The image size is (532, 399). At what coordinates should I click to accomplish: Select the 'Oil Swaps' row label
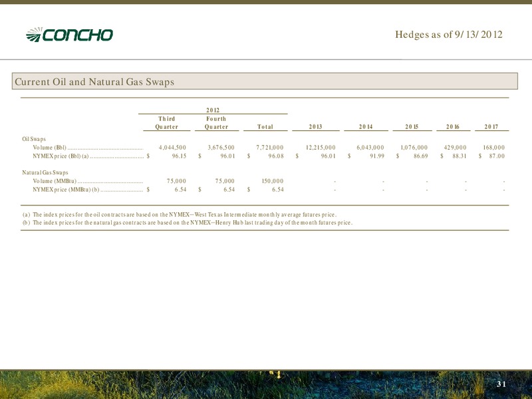click(x=34, y=139)
